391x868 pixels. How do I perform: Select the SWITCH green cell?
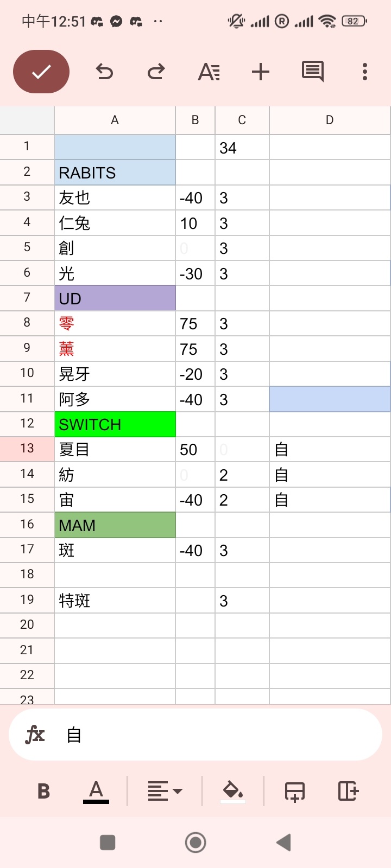click(x=115, y=424)
